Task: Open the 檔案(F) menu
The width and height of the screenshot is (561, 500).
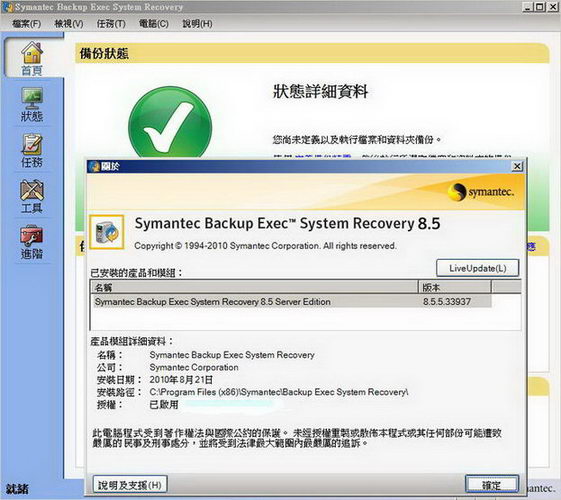Action: click(x=26, y=24)
